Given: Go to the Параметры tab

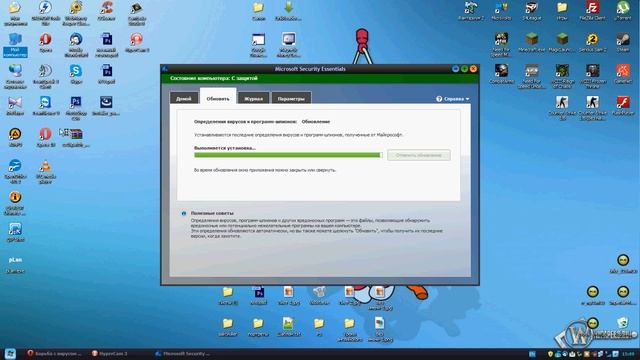Looking at the screenshot, I should point(291,98).
